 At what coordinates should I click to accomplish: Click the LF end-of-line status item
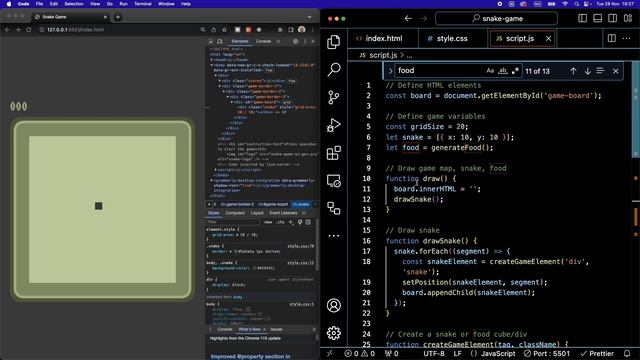tap(458, 353)
